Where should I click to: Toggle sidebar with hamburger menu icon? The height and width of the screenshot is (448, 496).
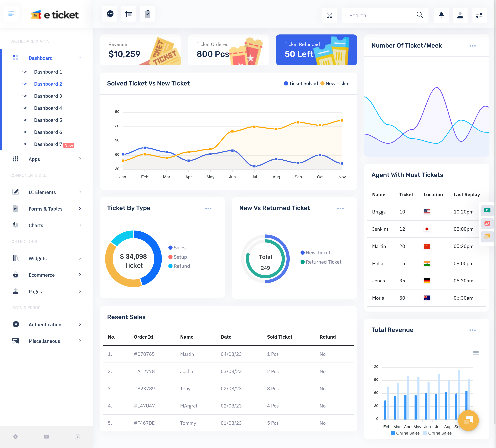11,14
